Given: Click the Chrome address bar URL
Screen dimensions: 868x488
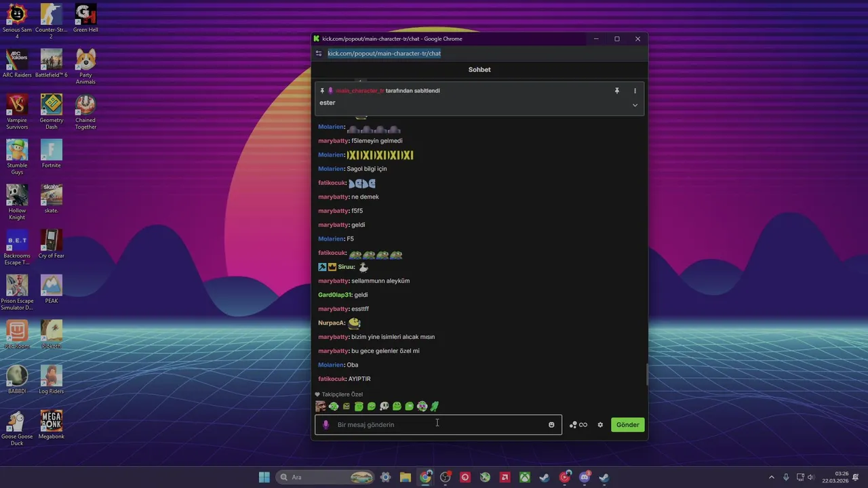Looking at the screenshot, I should [384, 54].
